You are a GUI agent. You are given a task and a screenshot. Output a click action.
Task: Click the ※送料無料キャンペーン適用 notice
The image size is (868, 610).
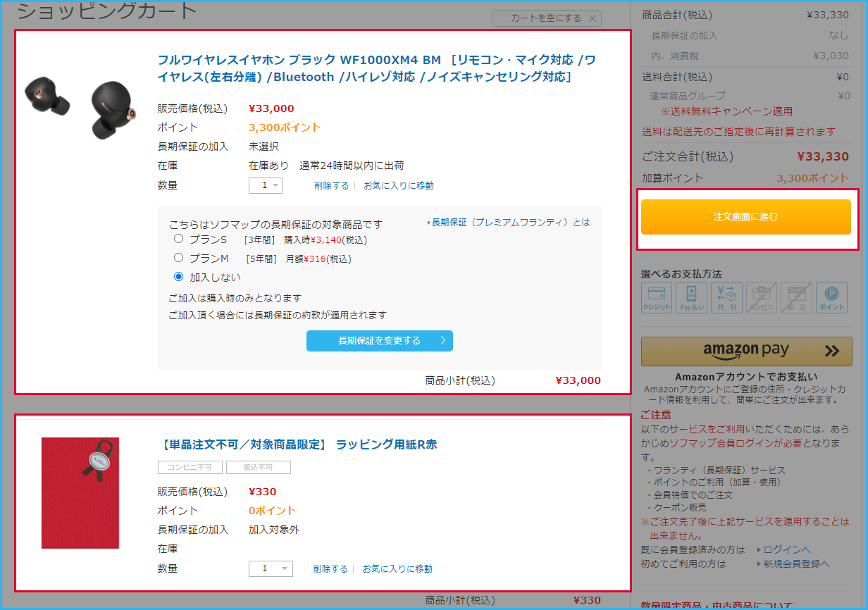(726, 111)
